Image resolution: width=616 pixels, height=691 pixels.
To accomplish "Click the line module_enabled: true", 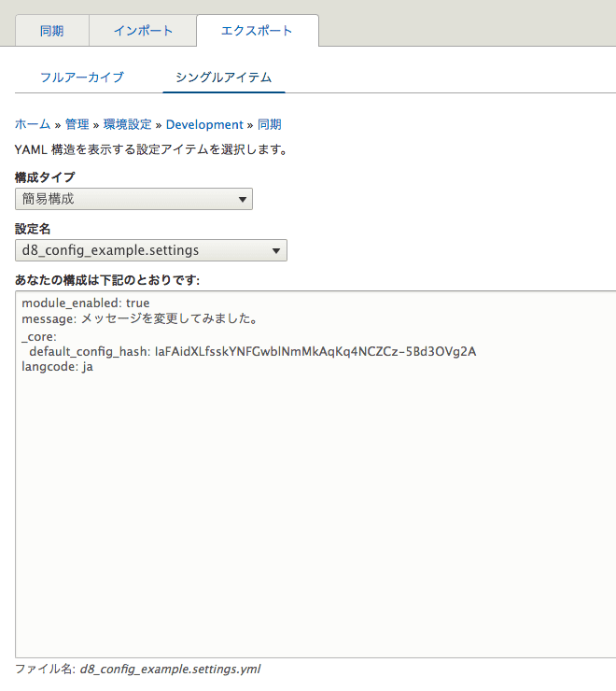I will [86, 303].
